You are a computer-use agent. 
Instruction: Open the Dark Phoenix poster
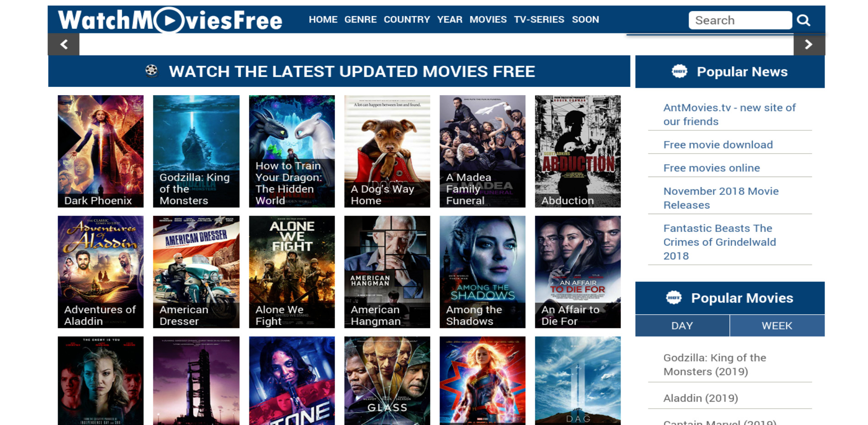[101, 151]
